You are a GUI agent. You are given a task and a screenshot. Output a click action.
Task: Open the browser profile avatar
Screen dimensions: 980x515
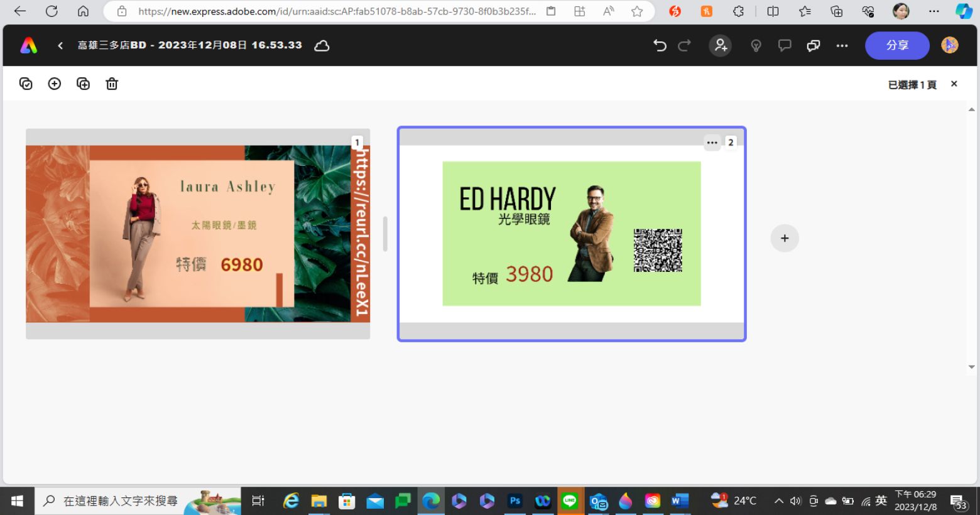[901, 11]
